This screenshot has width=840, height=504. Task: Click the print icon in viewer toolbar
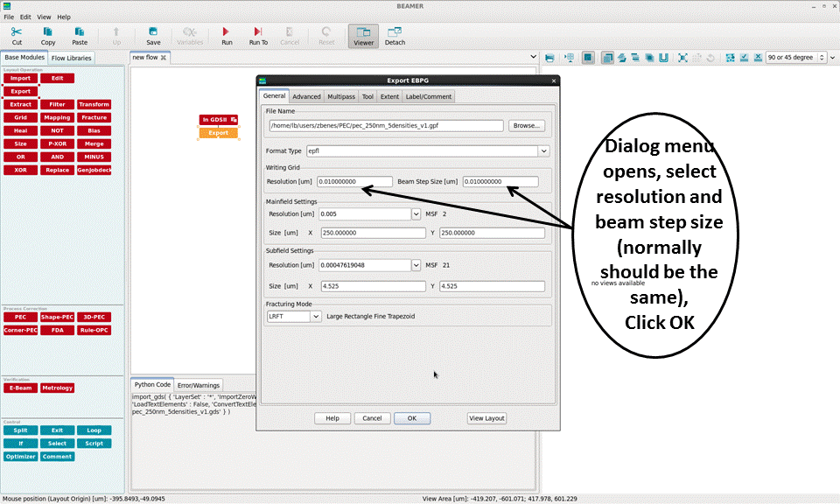pyautogui.click(x=549, y=58)
